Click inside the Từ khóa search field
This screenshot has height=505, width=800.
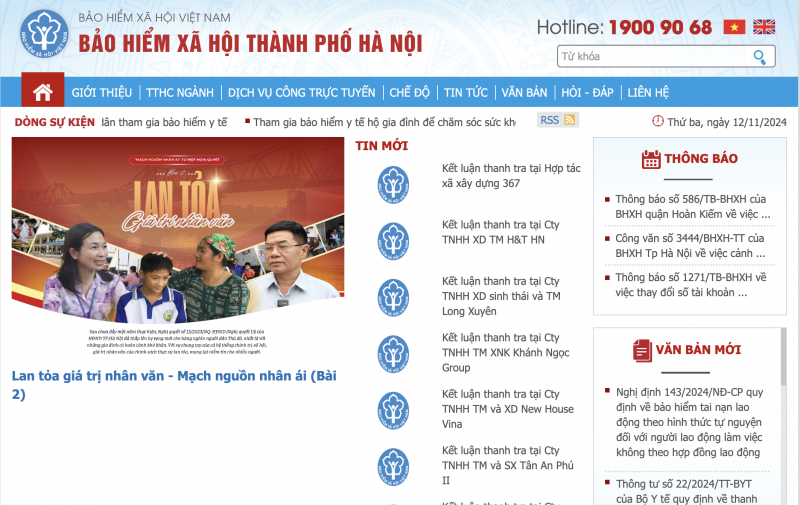click(650, 57)
